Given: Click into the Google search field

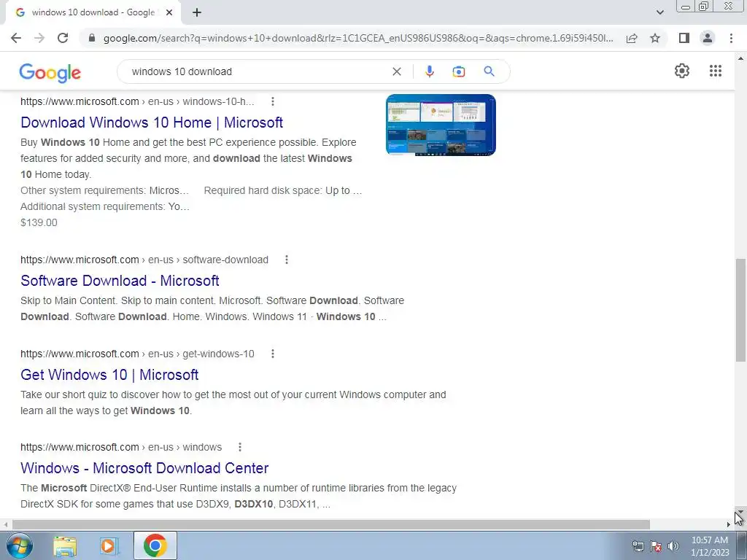Looking at the screenshot, I should click(258, 71).
